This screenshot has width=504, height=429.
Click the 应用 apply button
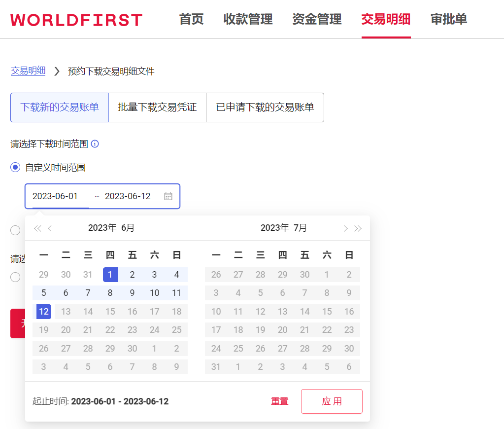coord(332,401)
